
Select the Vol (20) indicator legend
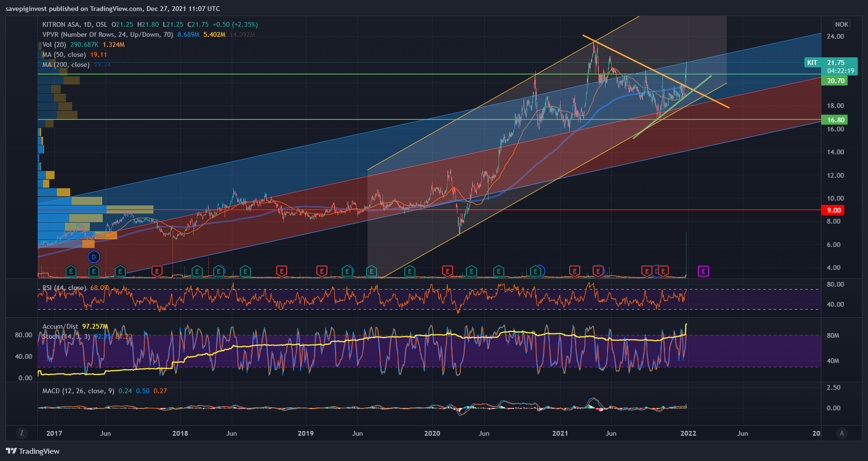click(54, 44)
